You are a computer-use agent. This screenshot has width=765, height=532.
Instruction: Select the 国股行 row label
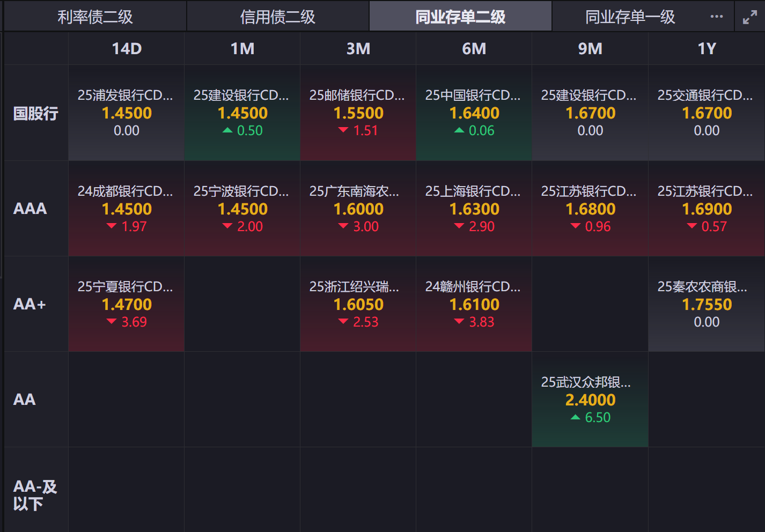pos(36,113)
